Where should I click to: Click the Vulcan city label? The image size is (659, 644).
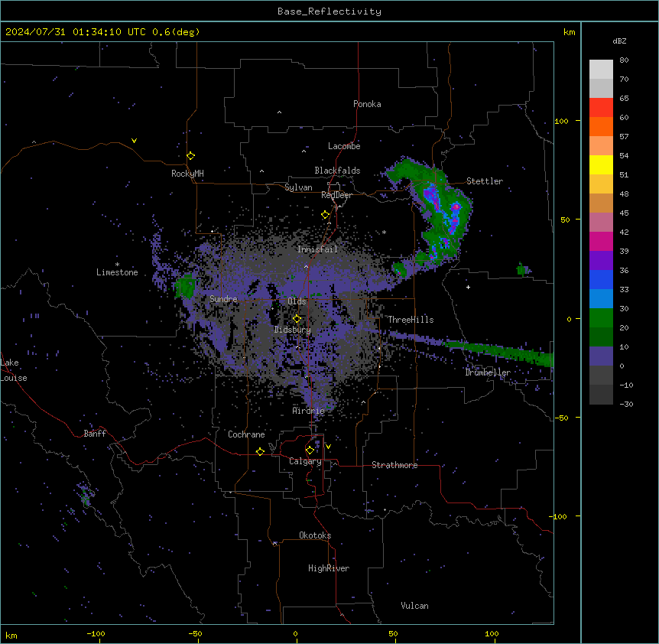(415, 606)
